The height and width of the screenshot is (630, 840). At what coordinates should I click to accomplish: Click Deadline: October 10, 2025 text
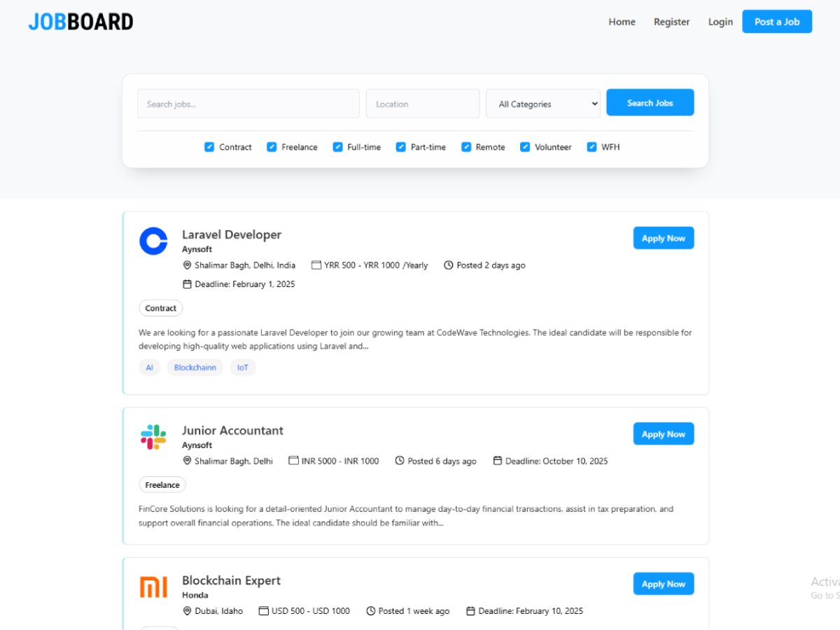click(556, 461)
